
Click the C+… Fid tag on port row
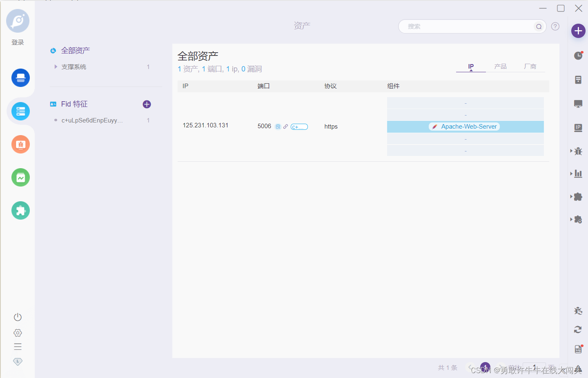coord(299,127)
